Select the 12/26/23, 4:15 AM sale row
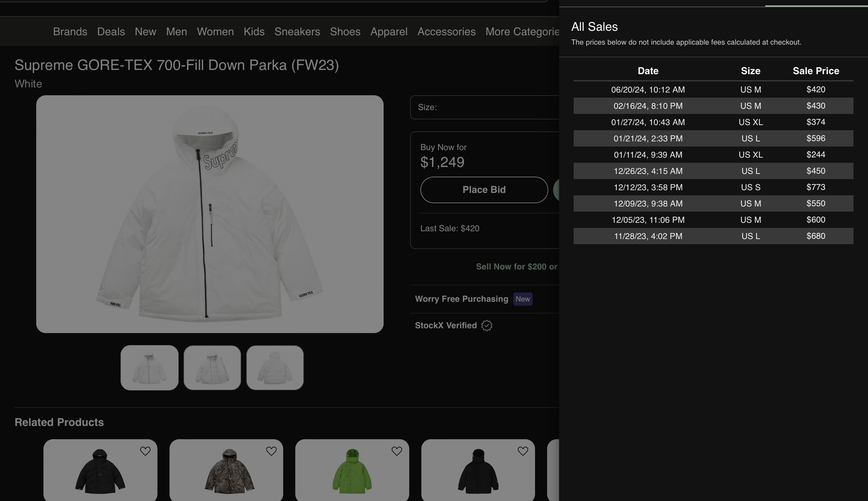Image resolution: width=868 pixels, height=501 pixels. [x=713, y=171]
